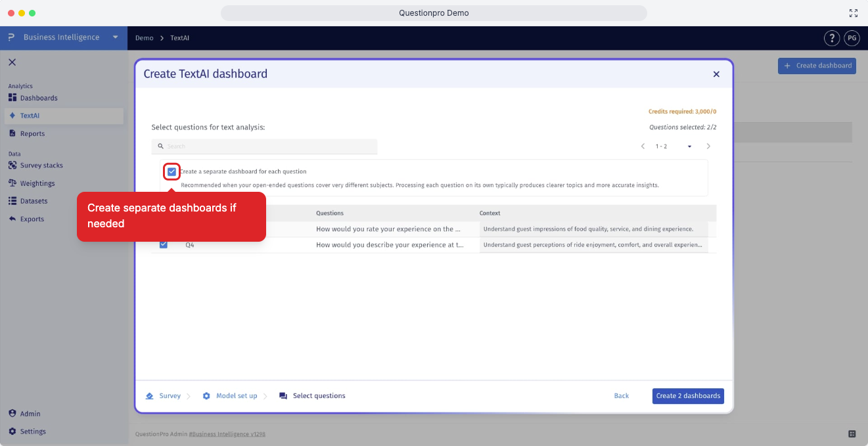Click the Dashboards grid icon
The width and height of the screenshot is (868, 446).
click(x=12, y=98)
